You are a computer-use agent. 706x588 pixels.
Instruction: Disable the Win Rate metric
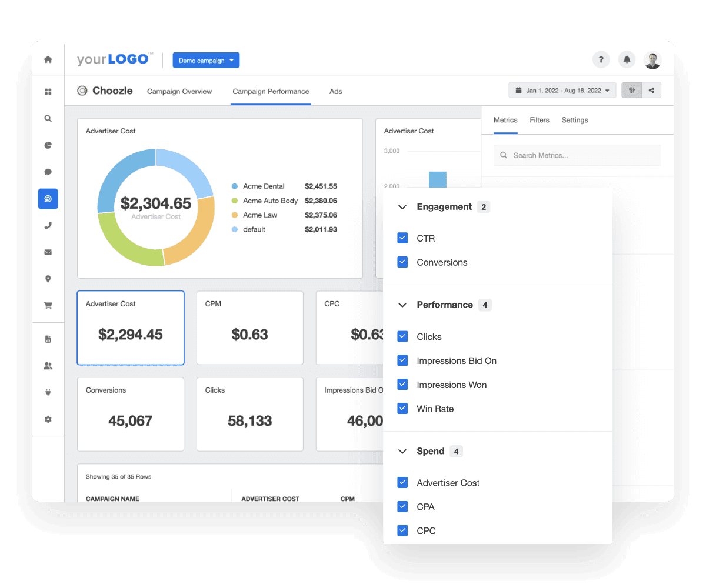[402, 408]
